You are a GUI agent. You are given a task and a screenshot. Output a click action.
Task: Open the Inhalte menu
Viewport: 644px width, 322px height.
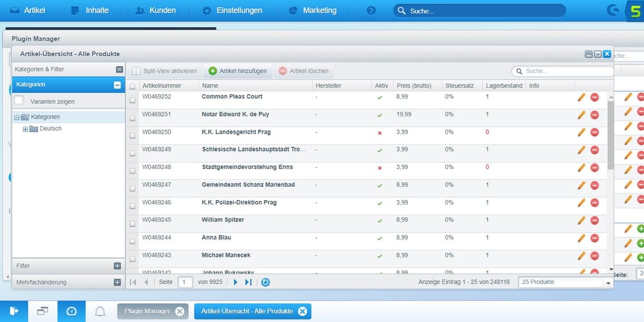click(x=90, y=11)
